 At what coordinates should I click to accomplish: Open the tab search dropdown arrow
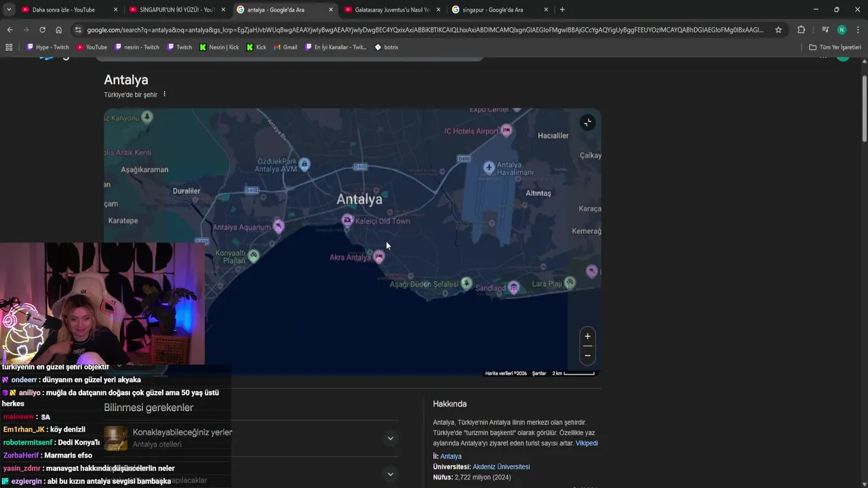(x=9, y=9)
